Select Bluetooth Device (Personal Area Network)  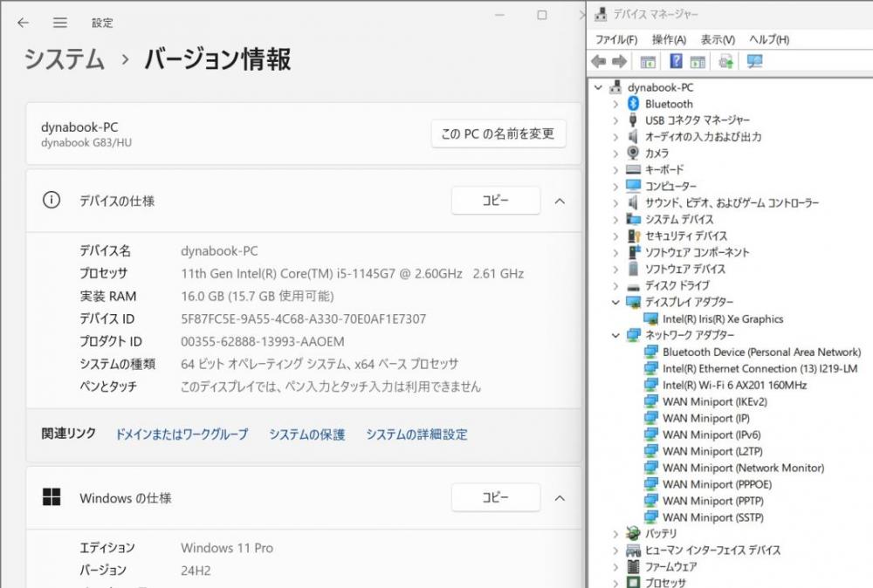761,352
